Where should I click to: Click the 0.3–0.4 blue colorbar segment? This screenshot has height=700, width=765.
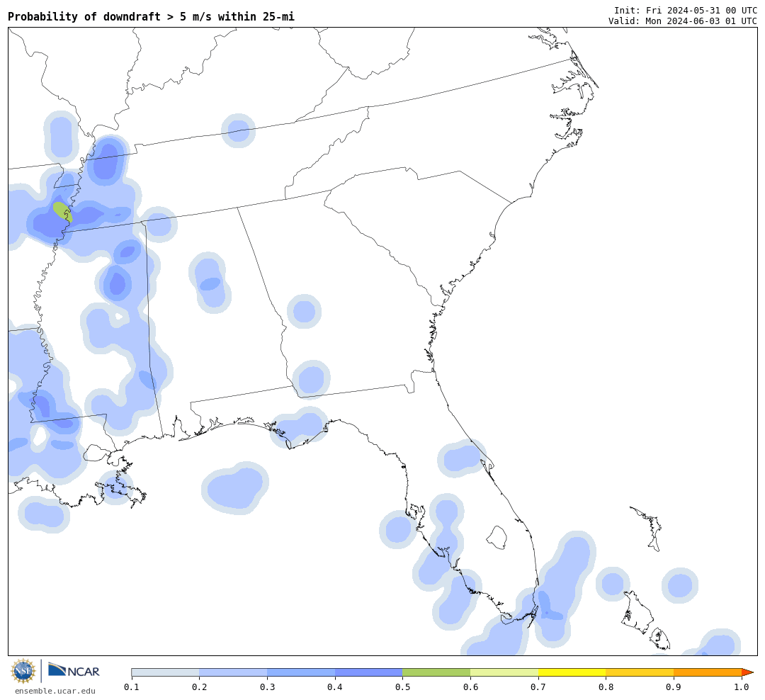point(300,672)
